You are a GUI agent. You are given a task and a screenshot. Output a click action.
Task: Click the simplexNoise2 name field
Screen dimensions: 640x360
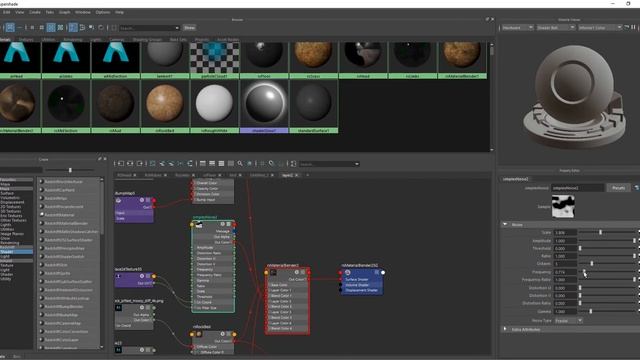577,188
